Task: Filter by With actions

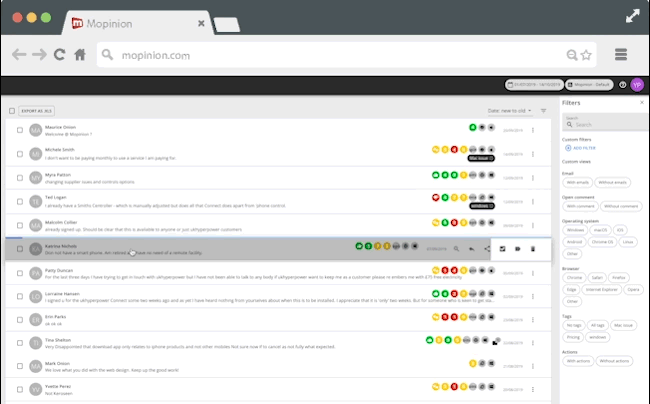Action: tap(578, 361)
